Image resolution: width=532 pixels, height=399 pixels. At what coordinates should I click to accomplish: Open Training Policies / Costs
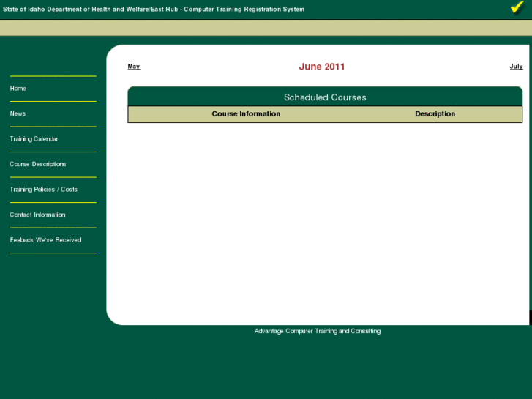click(x=43, y=190)
